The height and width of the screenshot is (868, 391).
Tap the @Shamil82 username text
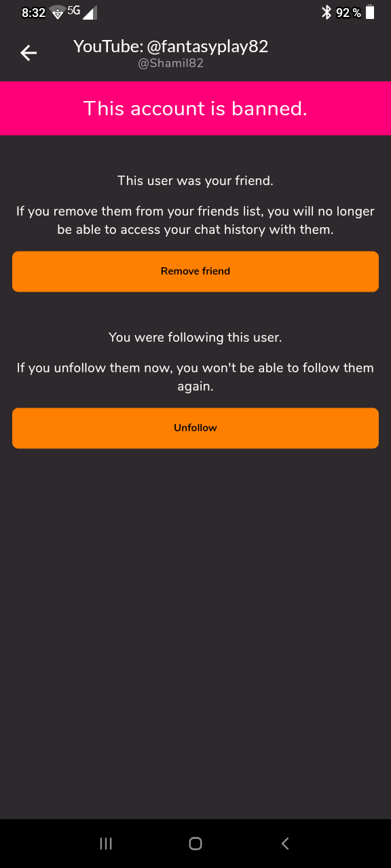point(171,64)
